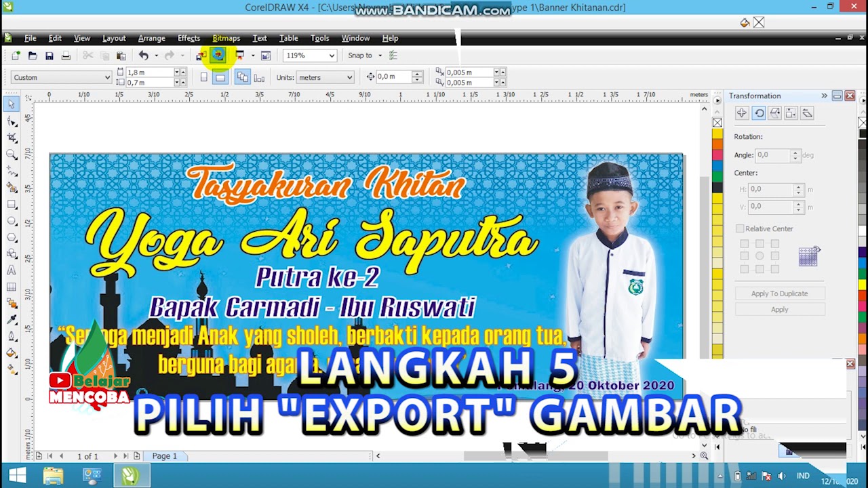The image size is (868, 488).
Task: Set page orientation to Portrait
Action: click(203, 77)
